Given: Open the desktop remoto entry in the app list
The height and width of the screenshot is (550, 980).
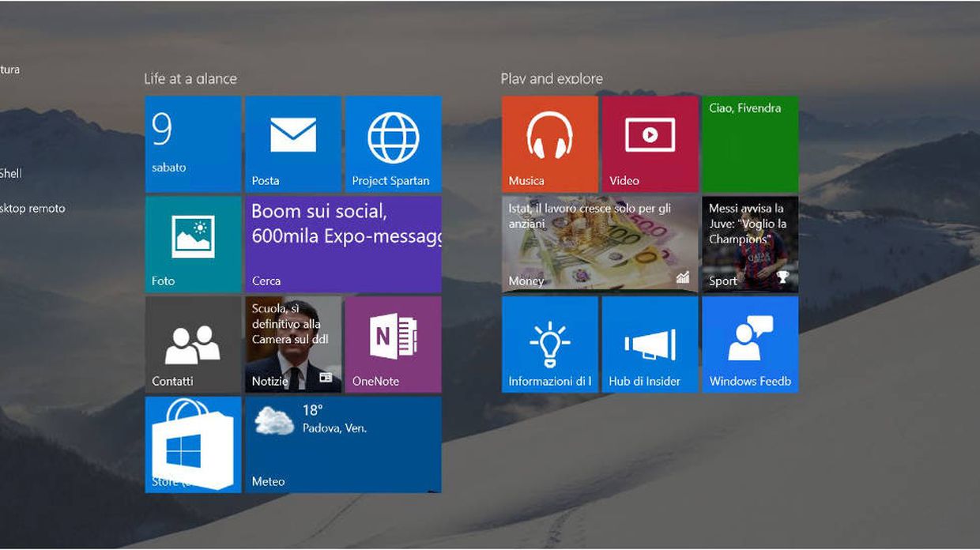Looking at the screenshot, I should pos(32,209).
